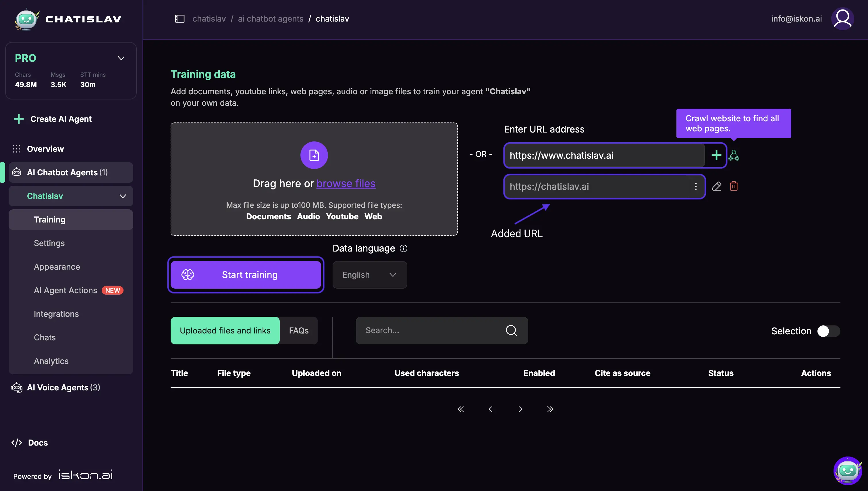Viewport: 868px width, 491px height.
Task: Click the Enabled column header
Action: click(x=539, y=373)
